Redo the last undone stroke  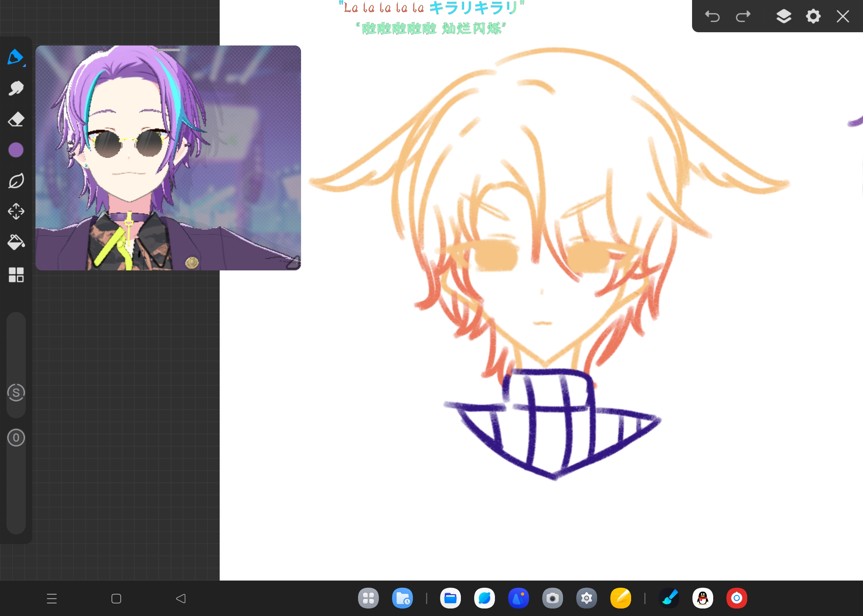(743, 16)
